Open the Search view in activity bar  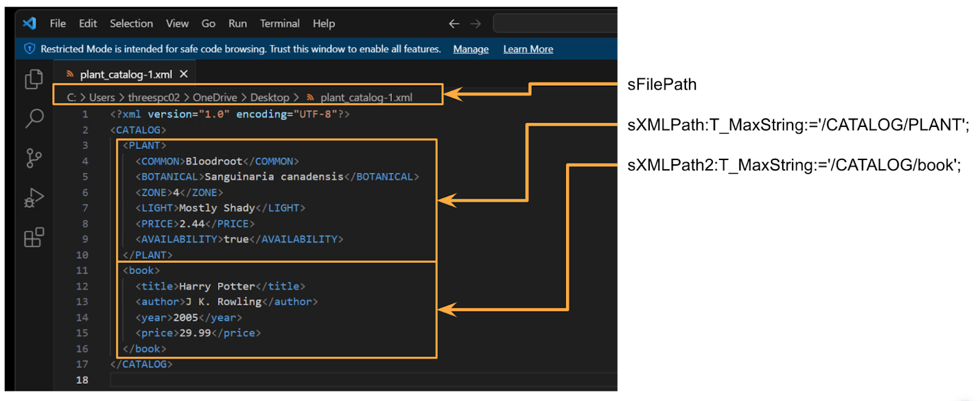[34, 118]
